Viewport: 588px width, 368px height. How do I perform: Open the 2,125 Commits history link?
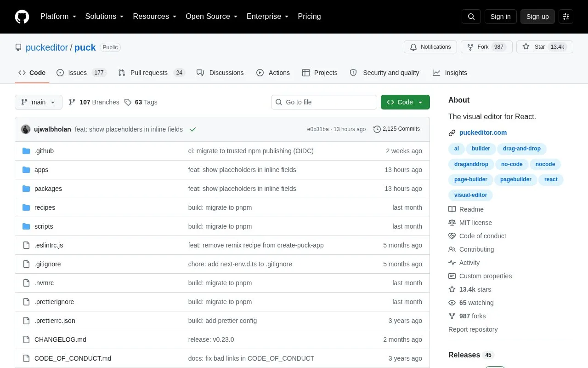396,129
